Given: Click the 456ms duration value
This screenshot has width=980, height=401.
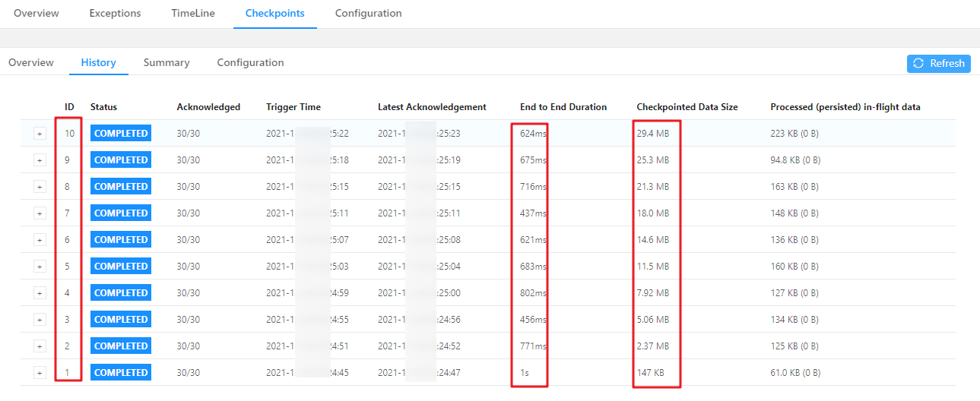Looking at the screenshot, I should coord(533,320).
